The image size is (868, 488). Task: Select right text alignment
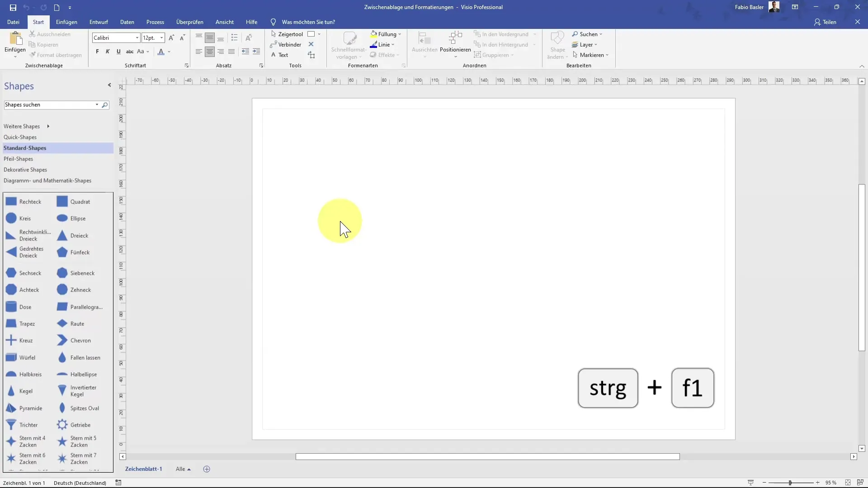click(221, 52)
